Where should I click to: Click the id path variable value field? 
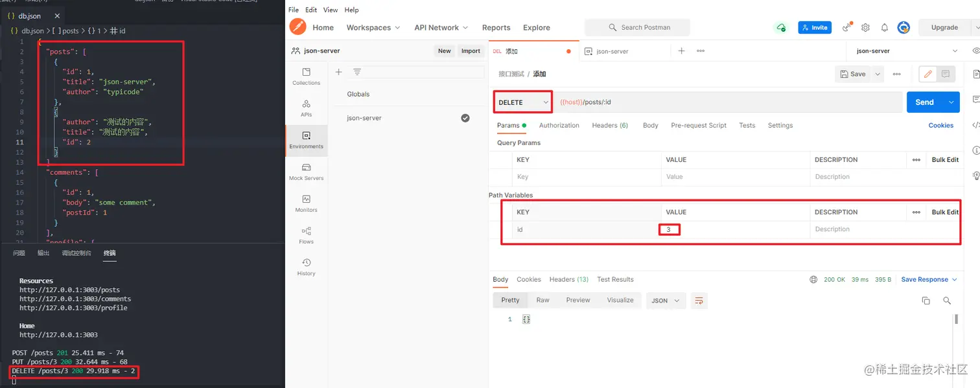736,229
